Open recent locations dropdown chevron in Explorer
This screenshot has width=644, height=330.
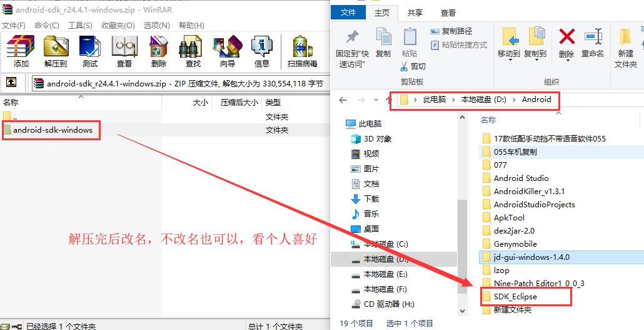(376, 100)
